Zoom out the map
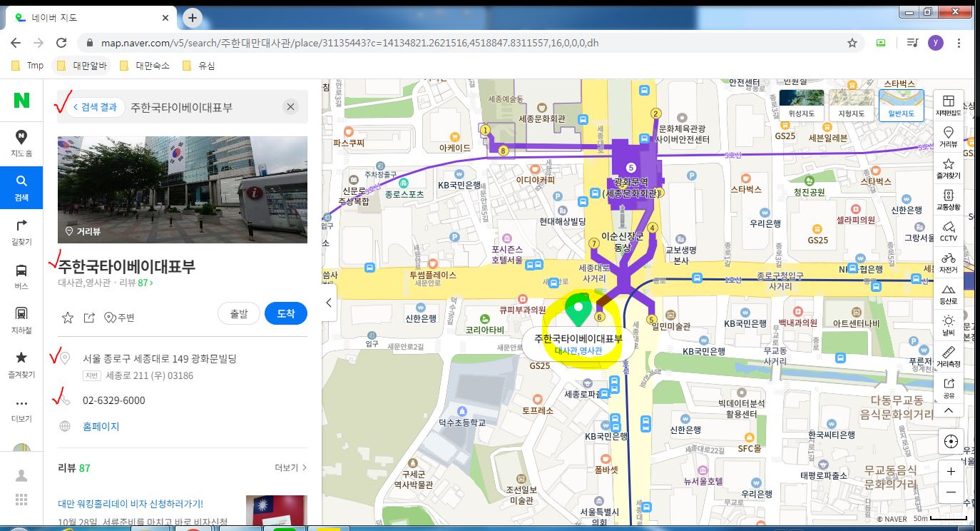 point(950,492)
